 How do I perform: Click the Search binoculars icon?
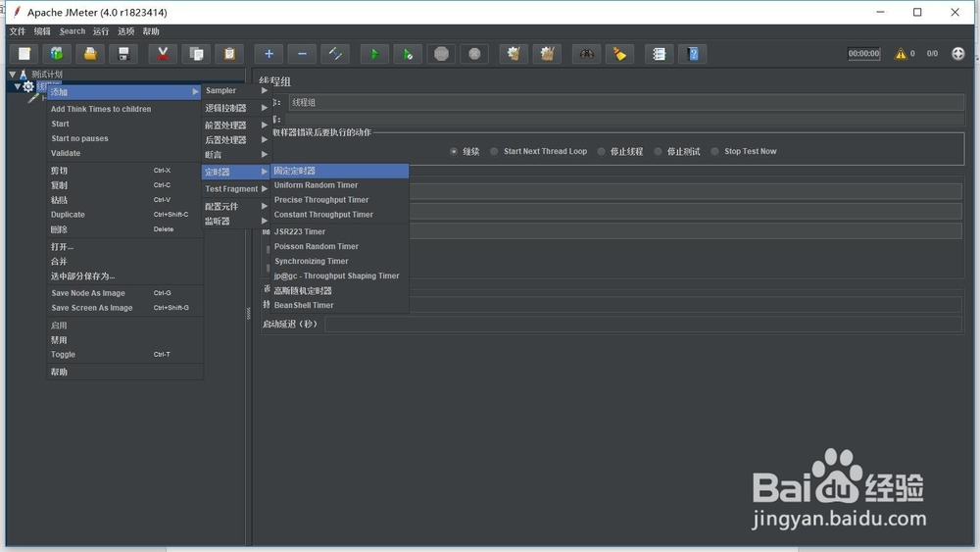point(586,54)
